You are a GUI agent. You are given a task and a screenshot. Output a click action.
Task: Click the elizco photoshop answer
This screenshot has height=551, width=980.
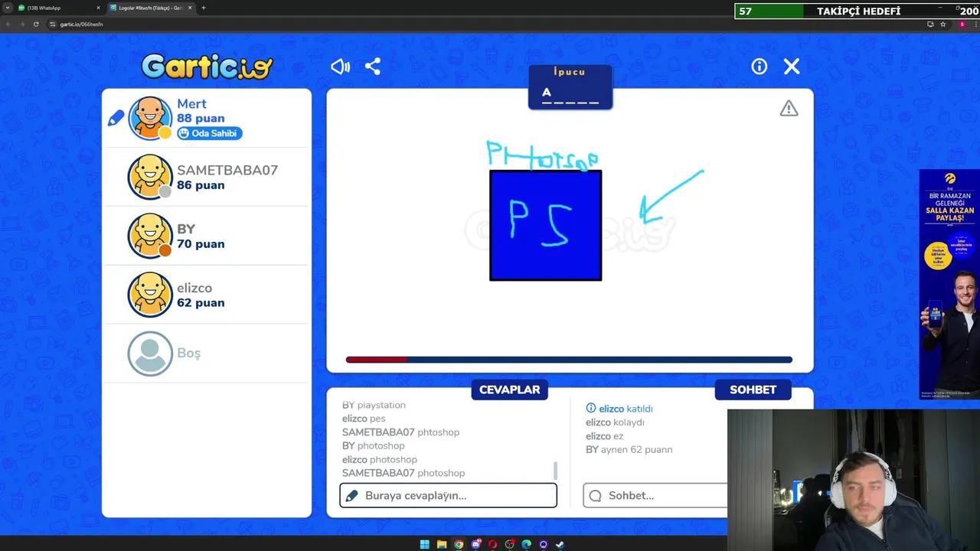380,459
